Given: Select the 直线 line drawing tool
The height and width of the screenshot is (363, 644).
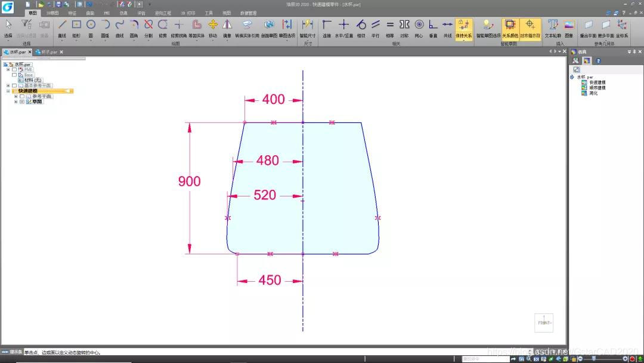Looking at the screenshot, I should coord(62,29).
